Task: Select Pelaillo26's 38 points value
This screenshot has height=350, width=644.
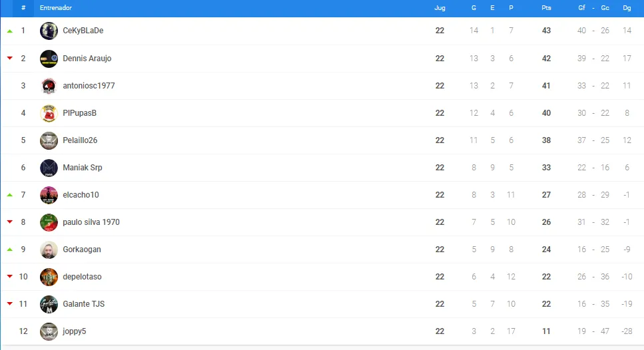Action: [546, 140]
